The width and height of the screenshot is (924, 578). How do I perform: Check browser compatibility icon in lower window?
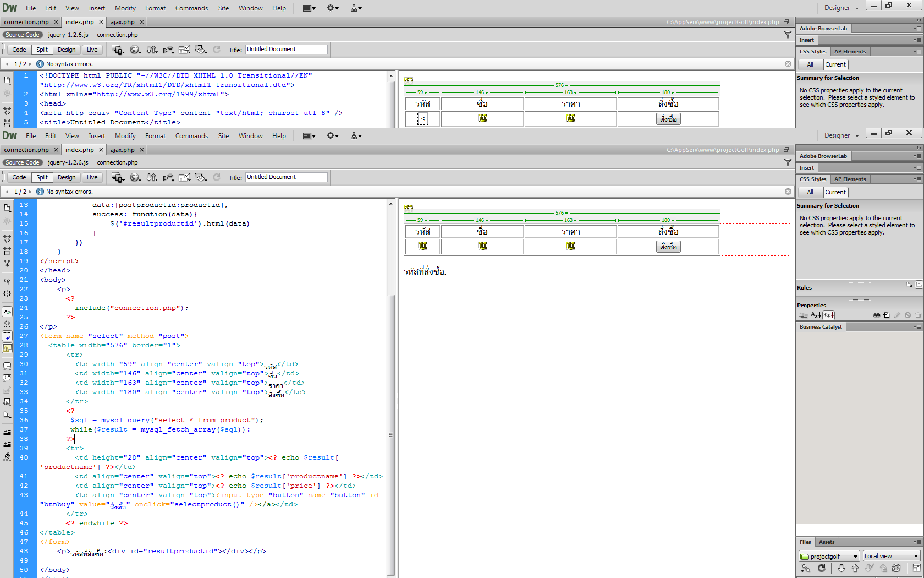coord(185,177)
